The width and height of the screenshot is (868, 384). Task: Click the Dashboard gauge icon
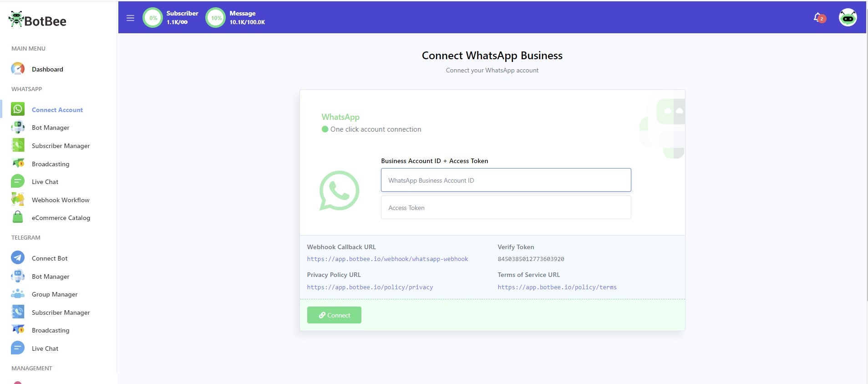[x=18, y=69]
